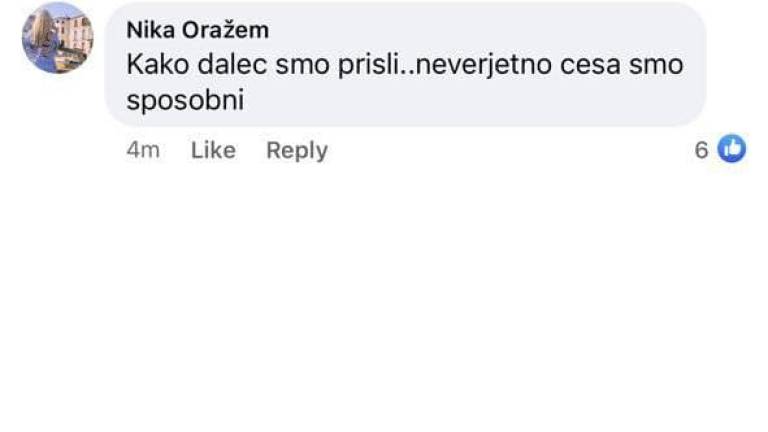Select the word sposobni in the comment
768x432 pixels.
(186, 101)
